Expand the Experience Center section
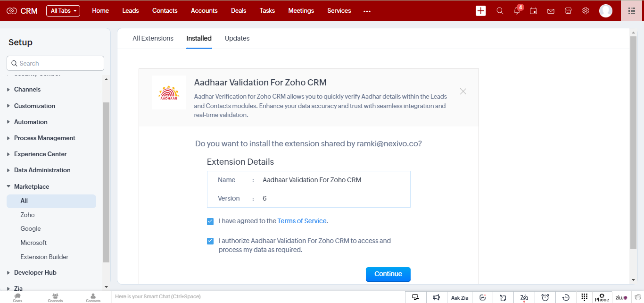This screenshot has width=644, height=303. click(x=41, y=154)
